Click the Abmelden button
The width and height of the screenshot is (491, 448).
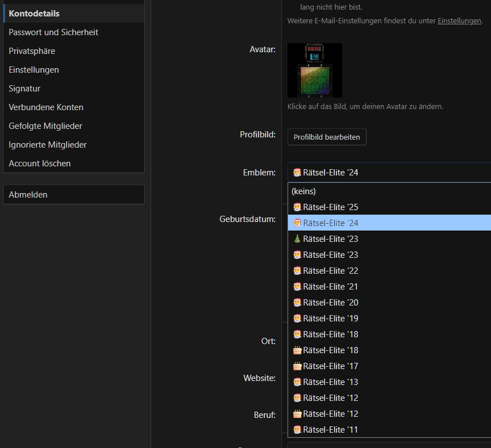pos(74,195)
